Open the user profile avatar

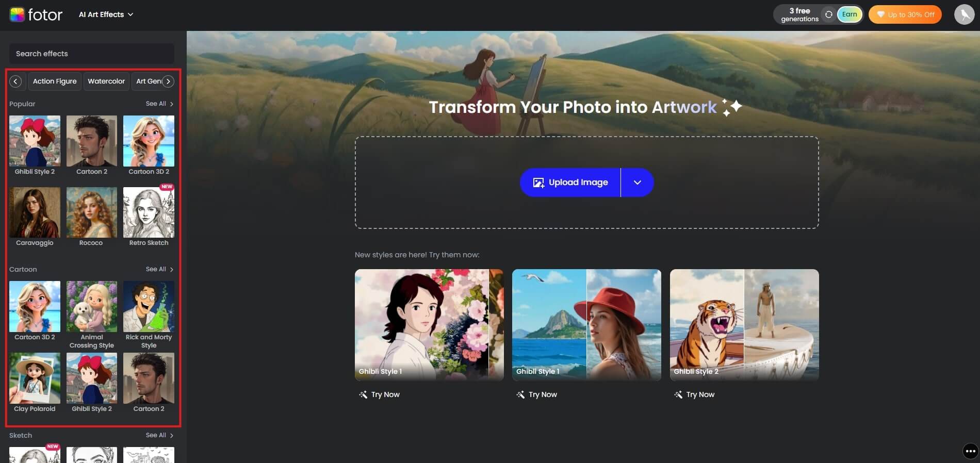tap(964, 14)
